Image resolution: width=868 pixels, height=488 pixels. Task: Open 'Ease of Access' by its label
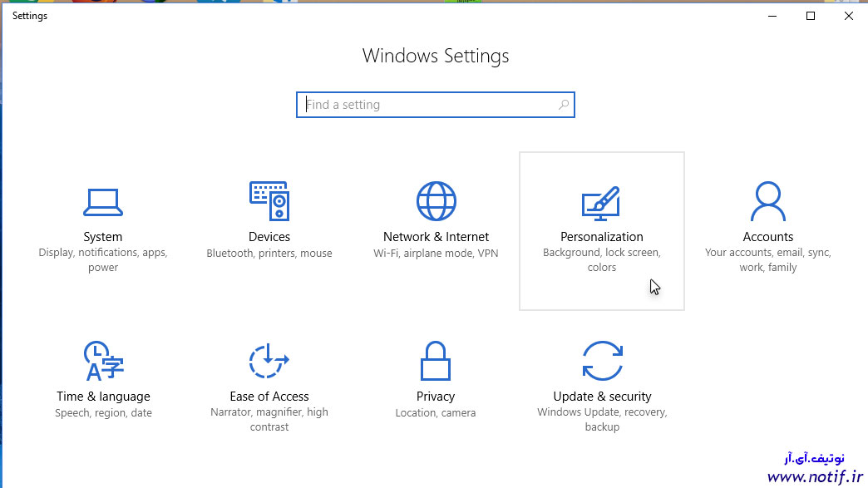(x=269, y=397)
